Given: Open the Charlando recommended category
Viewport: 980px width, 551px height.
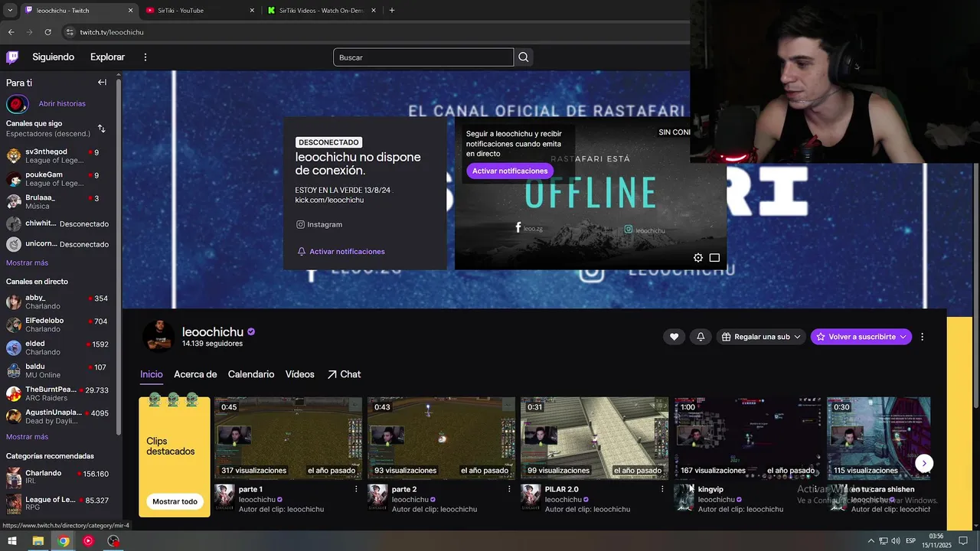Looking at the screenshot, I should pyautogui.click(x=57, y=478).
